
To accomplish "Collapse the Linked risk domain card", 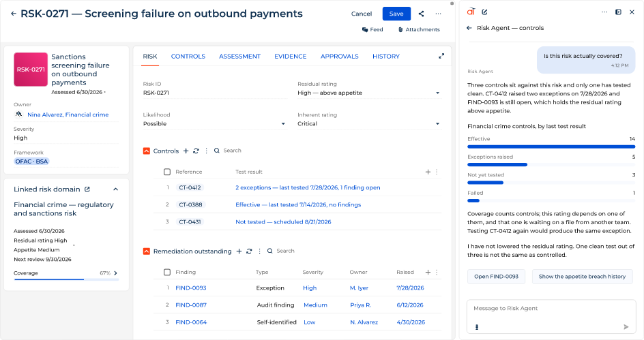I will [x=116, y=189].
